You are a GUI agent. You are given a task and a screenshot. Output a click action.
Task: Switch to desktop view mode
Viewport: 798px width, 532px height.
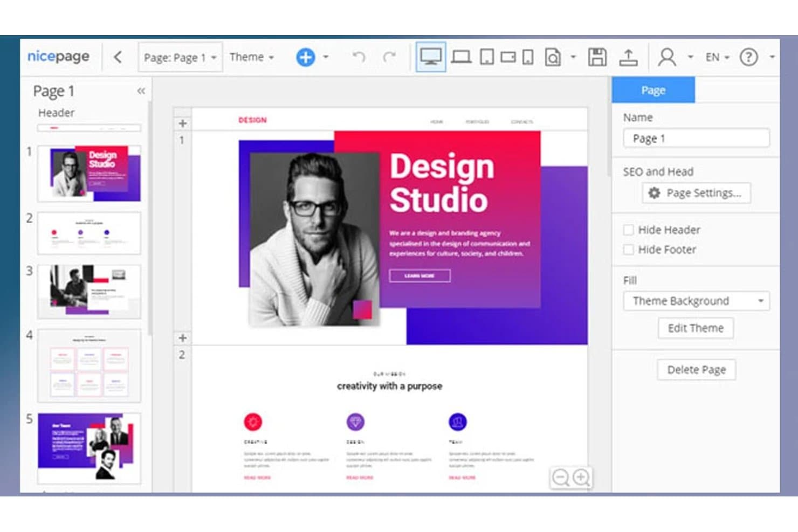tap(431, 57)
